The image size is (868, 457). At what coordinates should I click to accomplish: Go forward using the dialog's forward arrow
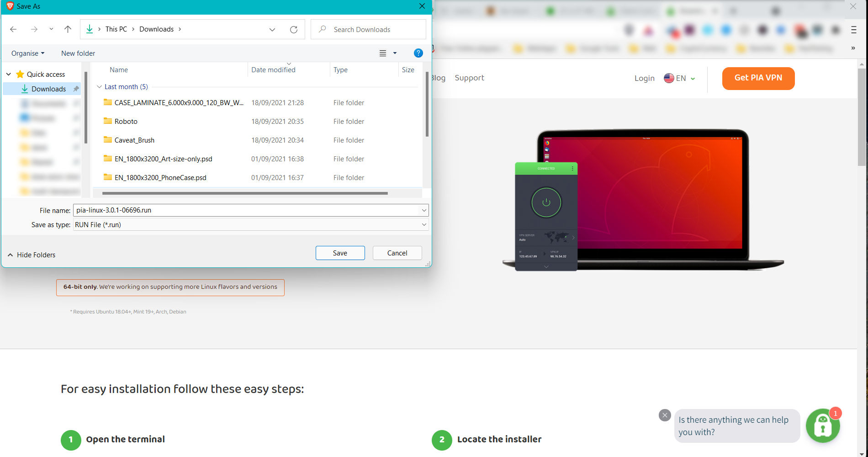(x=34, y=29)
